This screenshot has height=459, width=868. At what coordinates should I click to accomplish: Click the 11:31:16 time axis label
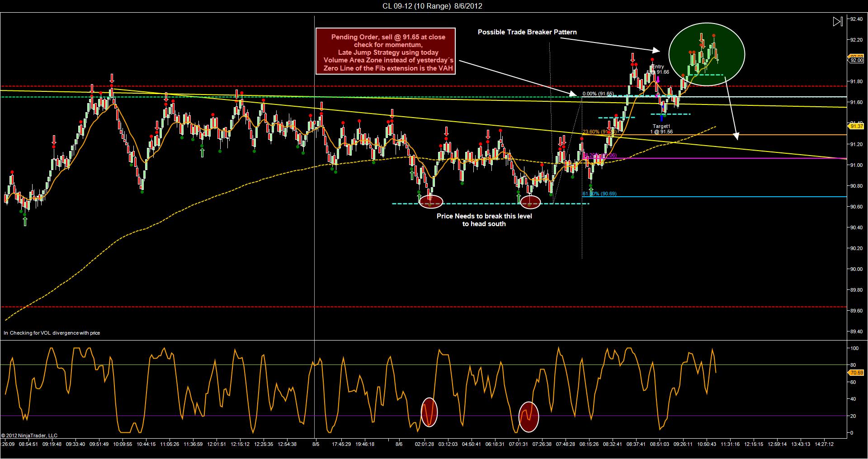coord(730,444)
